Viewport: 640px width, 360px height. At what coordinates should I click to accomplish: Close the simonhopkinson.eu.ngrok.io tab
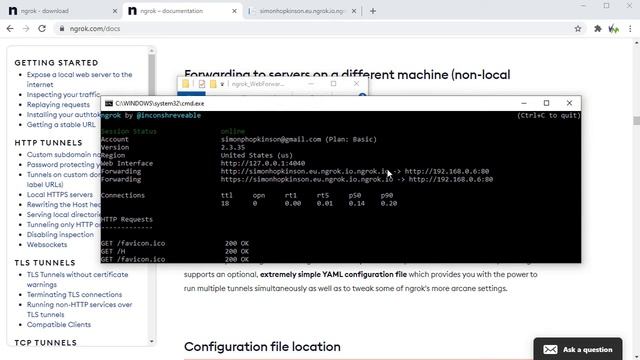coord(354,11)
